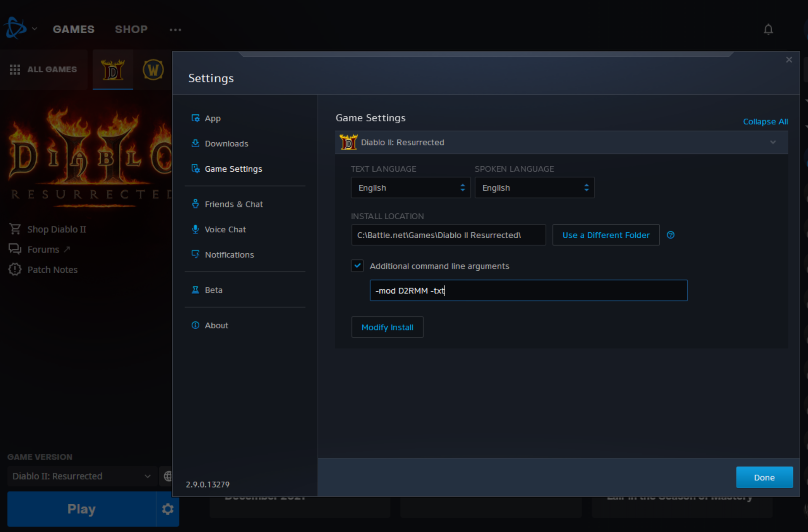Open the Game Version dropdown
Viewport: 808px width, 532px height.
pos(82,476)
